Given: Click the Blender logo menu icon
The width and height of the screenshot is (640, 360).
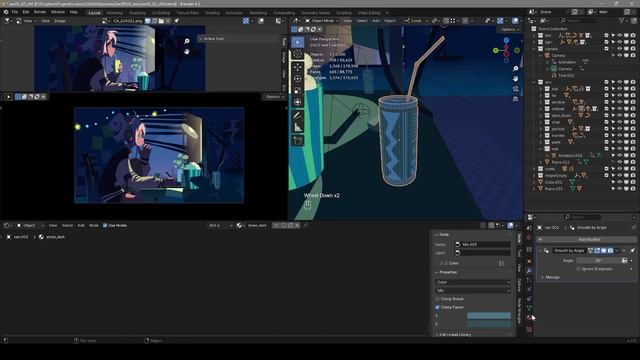Looking at the screenshot, I should coord(6,12).
